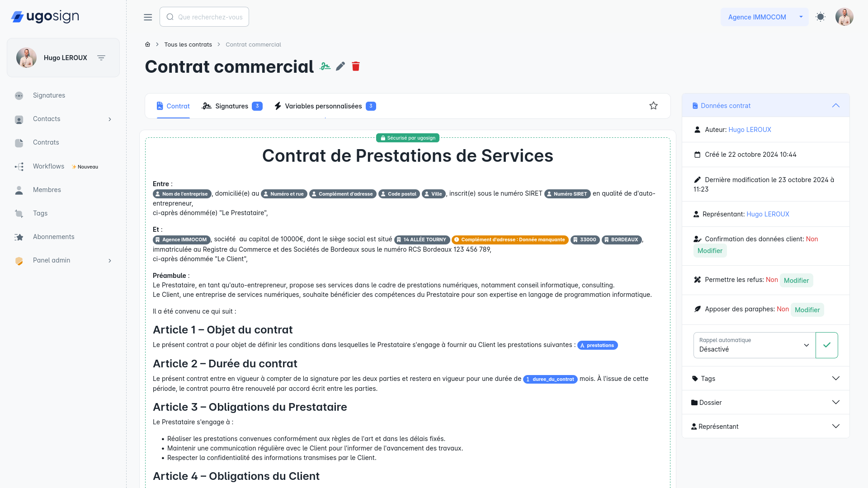Mark the contract as favorite with the star
This screenshot has height=488, width=868.
pyautogui.click(x=653, y=105)
